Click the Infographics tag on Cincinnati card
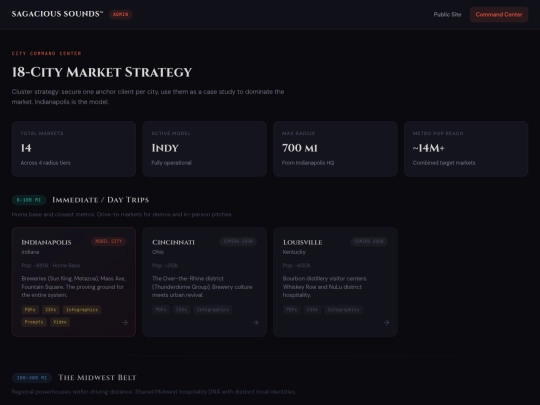 click(x=212, y=310)
